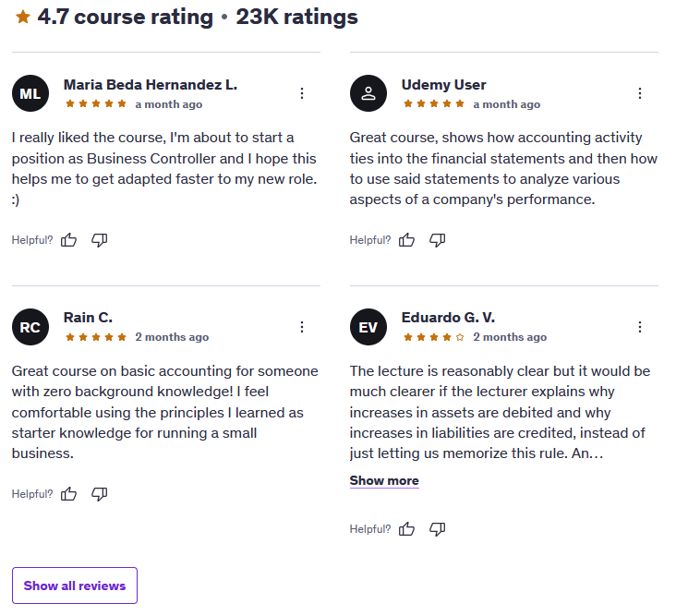676x616 pixels.
Task: Click Eduardo's four-star rating
Action: 434,337
